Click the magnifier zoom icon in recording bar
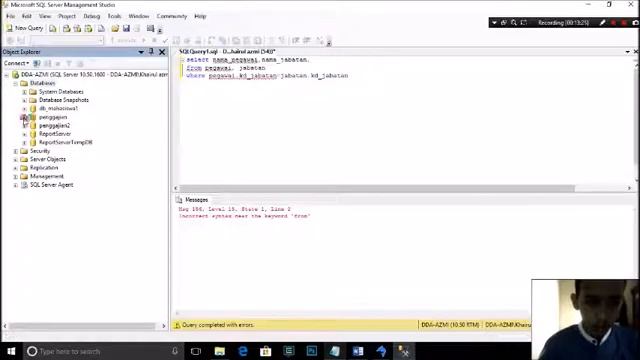 (x=514, y=23)
